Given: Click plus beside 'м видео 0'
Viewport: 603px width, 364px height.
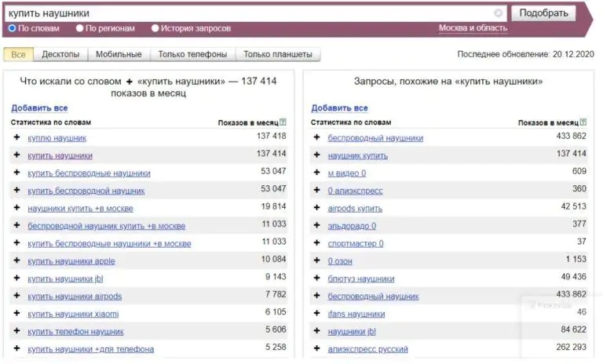Looking at the screenshot, I should coord(316,173).
